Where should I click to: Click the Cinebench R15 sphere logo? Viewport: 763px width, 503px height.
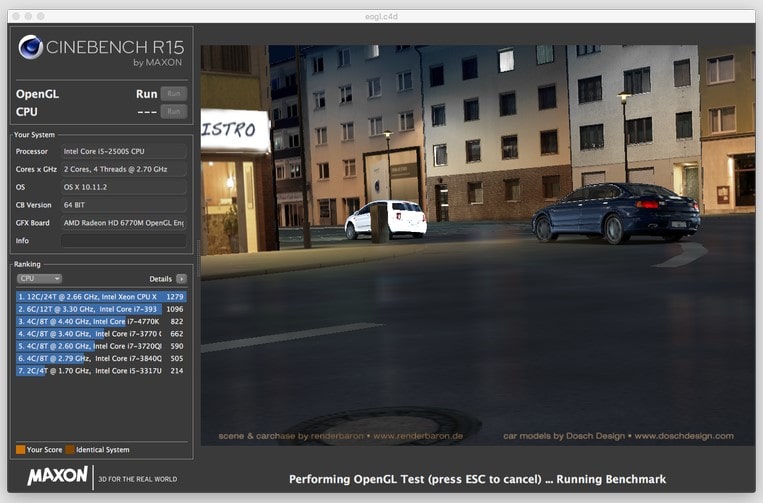click(x=31, y=47)
